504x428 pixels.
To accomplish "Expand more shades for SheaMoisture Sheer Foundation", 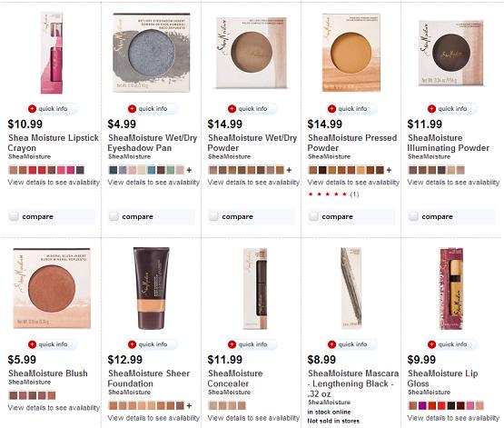I will click(x=189, y=406).
